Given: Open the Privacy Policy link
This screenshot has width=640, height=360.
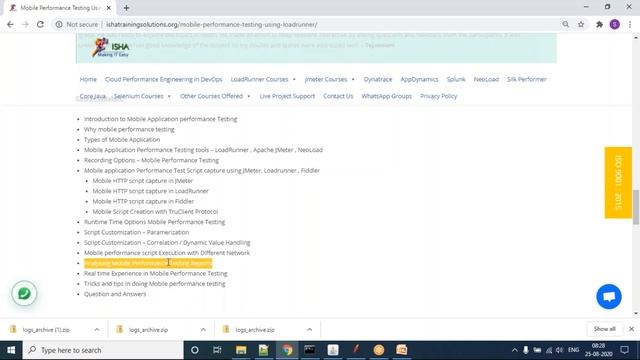Looking at the screenshot, I should click(439, 96).
